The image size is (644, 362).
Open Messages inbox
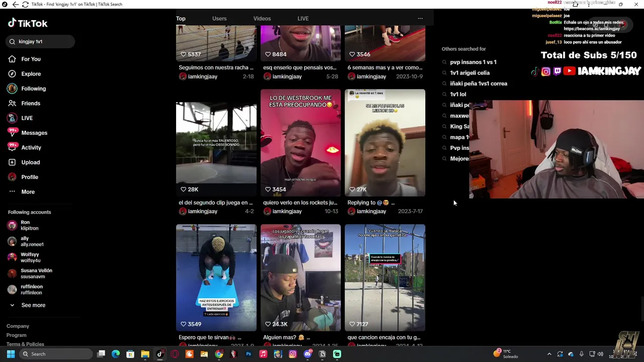(28, 133)
